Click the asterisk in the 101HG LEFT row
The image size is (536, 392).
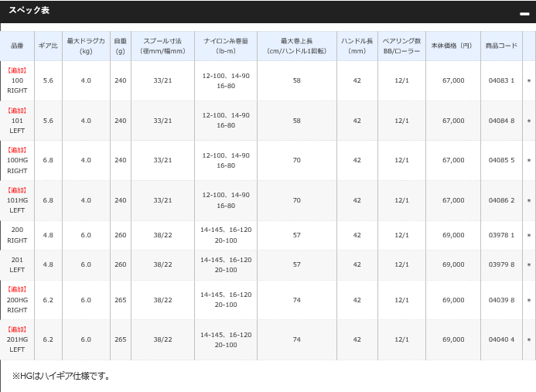click(x=529, y=200)
